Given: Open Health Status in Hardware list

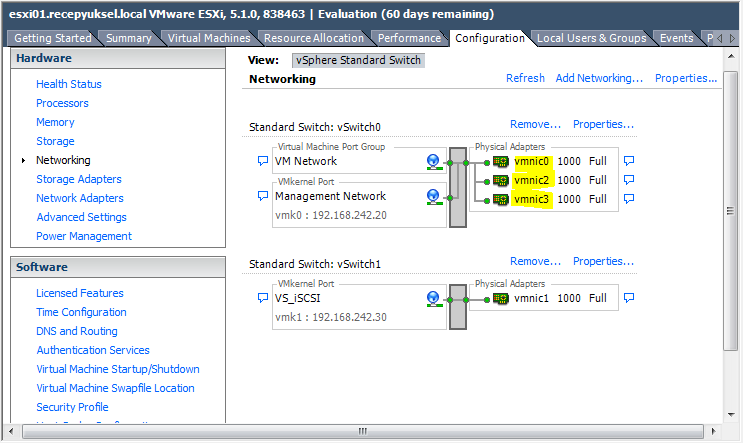Looking at the screenshot, I should [69, 84].
